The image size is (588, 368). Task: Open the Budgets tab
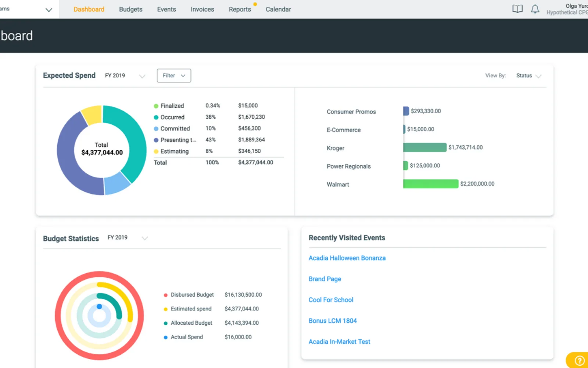coord(131,9)
